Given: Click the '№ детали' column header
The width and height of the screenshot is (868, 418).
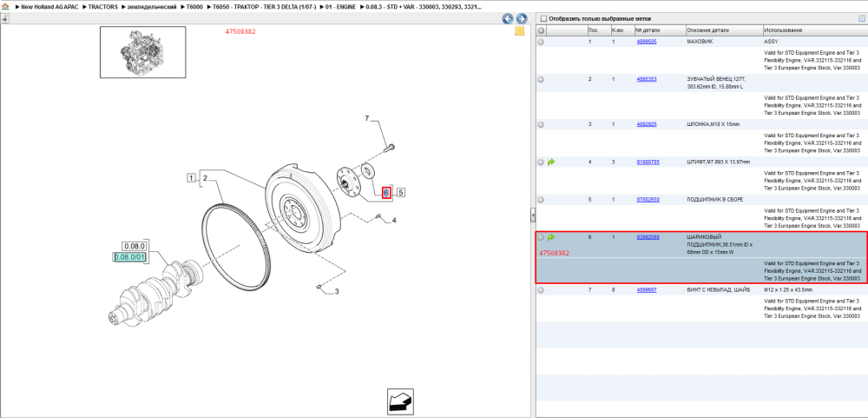Looking at the screenshot, I should pyautogui.click(x=659, y=30).
